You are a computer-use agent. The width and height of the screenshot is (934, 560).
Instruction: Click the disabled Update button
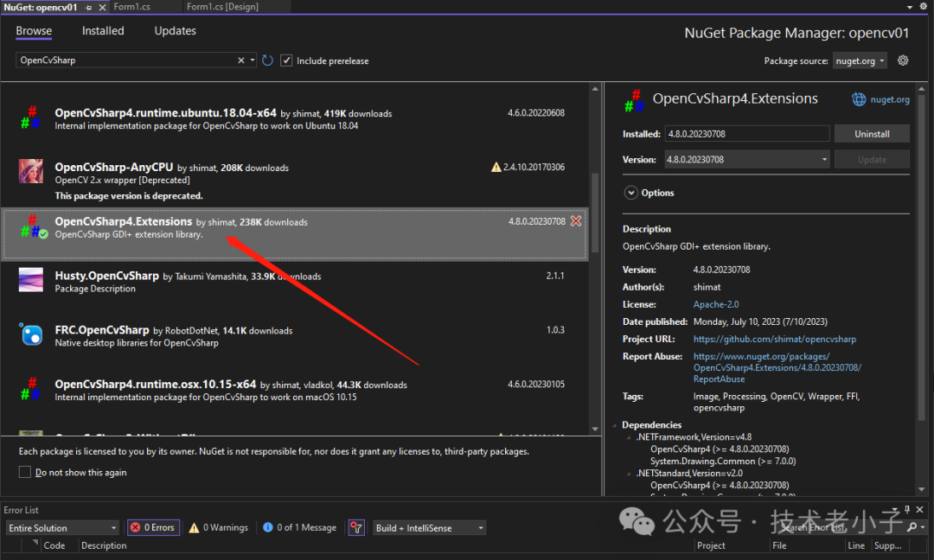[872, 160]
